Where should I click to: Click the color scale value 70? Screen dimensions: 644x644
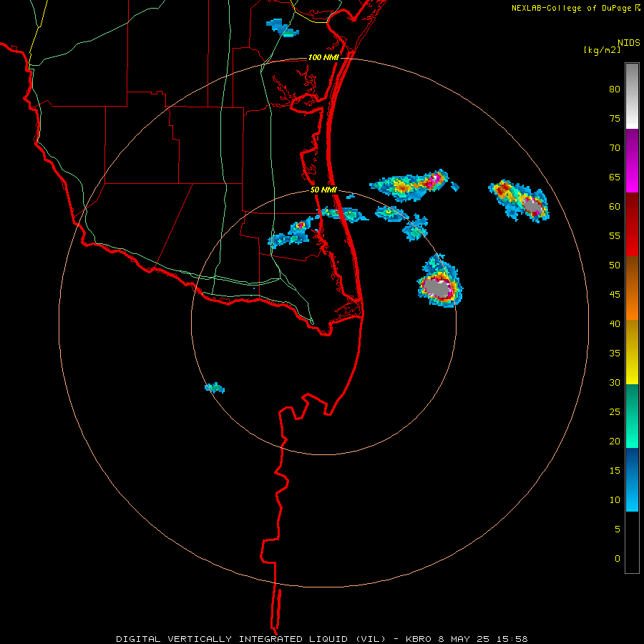615,148
